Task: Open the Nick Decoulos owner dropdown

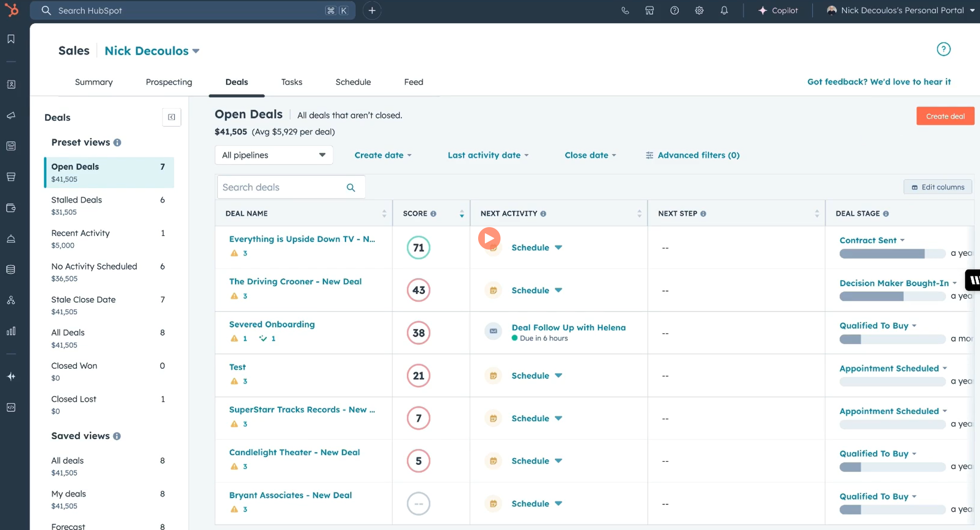Action: point(152,51)
